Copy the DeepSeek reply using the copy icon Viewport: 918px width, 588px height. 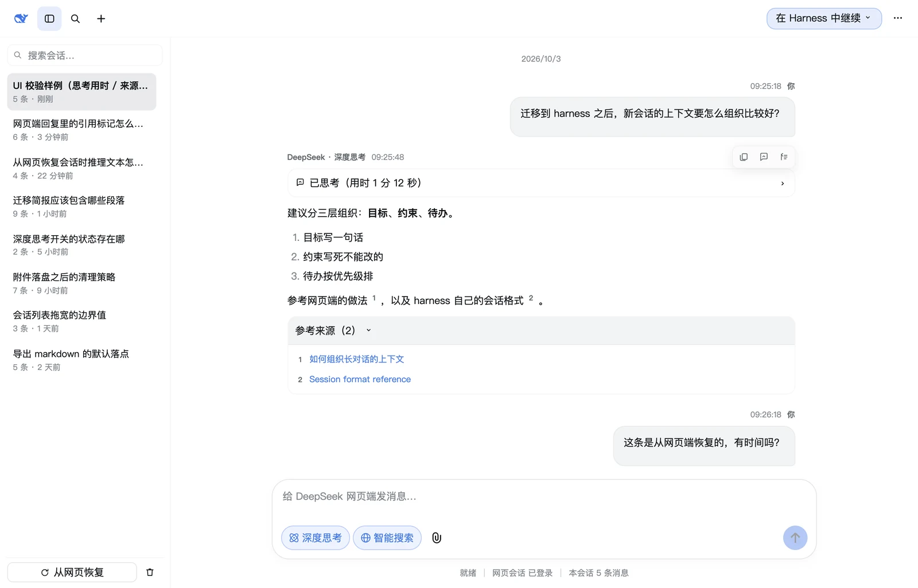coord(744,157)
